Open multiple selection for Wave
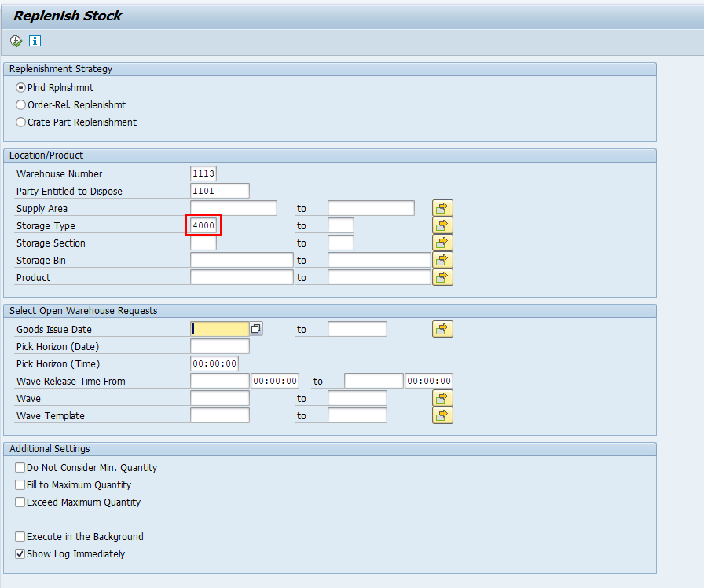The width and height of the screenshot is (704, 588). click(442, 398)
